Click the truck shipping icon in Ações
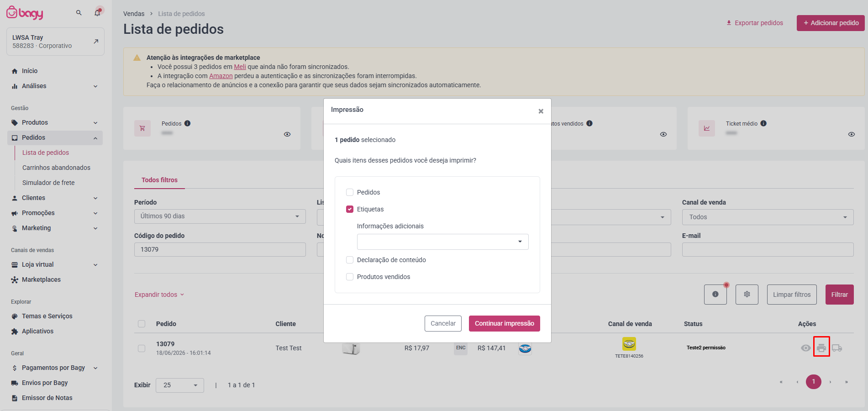Viewport: 868px width, 411px height. click(837, 348)
